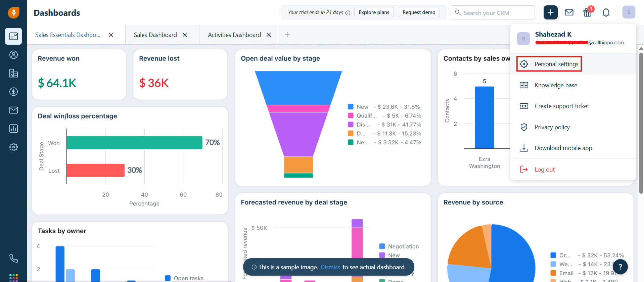Open Privacy policy menu item
The width and height of the screenshot is (644, 282).
(x=573, y=127)
